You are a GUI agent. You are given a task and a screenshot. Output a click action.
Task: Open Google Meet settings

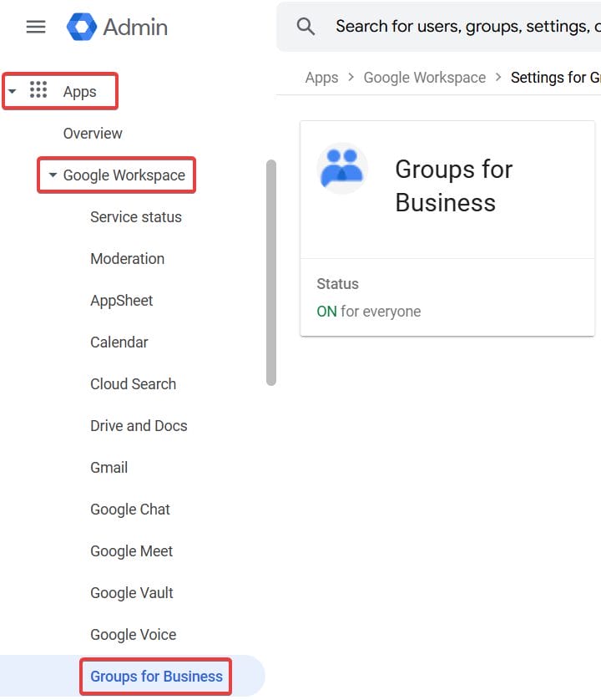click(132, 551)
